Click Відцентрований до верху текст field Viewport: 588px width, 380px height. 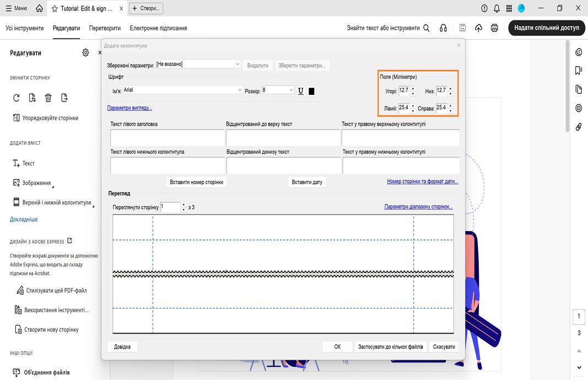pos(283,138)
